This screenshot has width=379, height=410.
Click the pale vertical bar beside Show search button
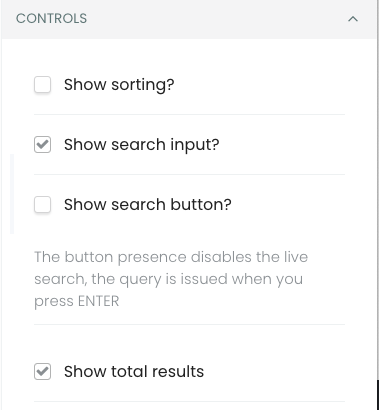point(12,194)
